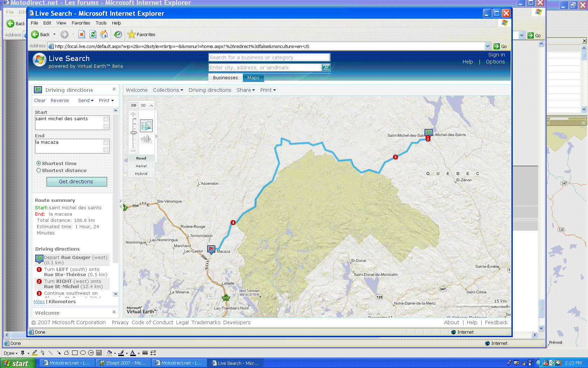This screenshot has height=368, width=588.
Task: Switch to the Businesses tab
Action: pyautogui.click(x=225, y=77)
